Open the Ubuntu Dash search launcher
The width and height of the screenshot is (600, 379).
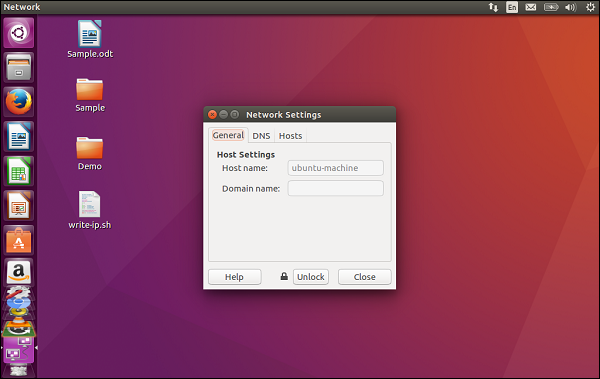pyautogui.click(x=19, y=33)
